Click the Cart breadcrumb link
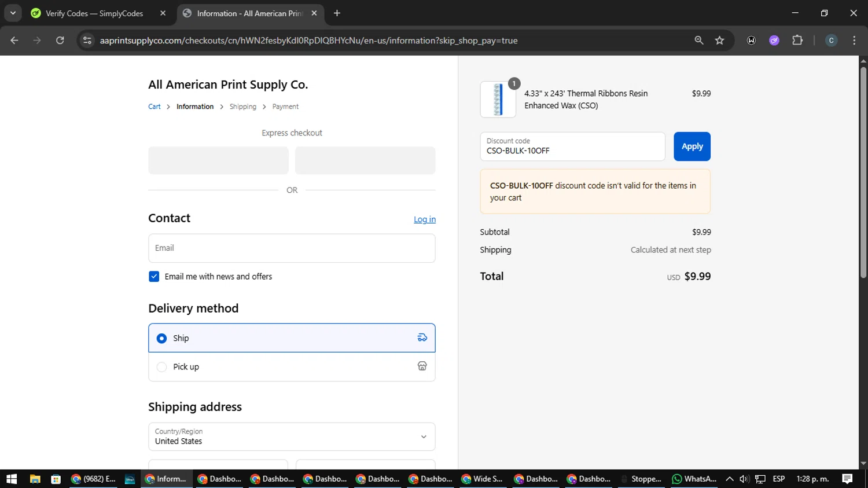The height and width of the screenshot is (488, 868). pos(155,107)
